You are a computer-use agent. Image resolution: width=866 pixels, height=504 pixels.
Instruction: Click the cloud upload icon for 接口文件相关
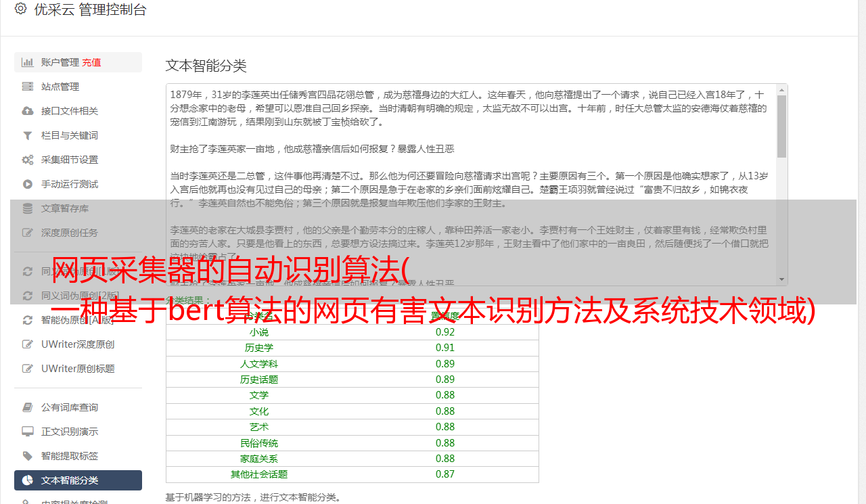point(28,111)
